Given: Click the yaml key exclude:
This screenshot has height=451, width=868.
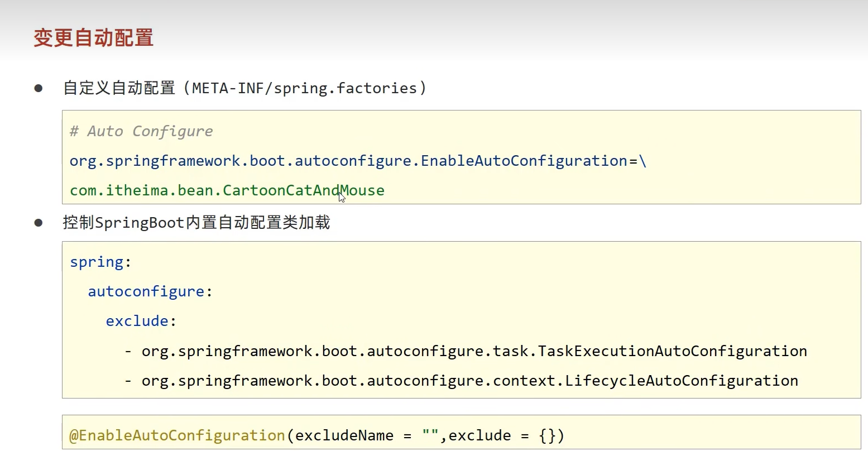Looking at the screenshot, I should 141,322.
